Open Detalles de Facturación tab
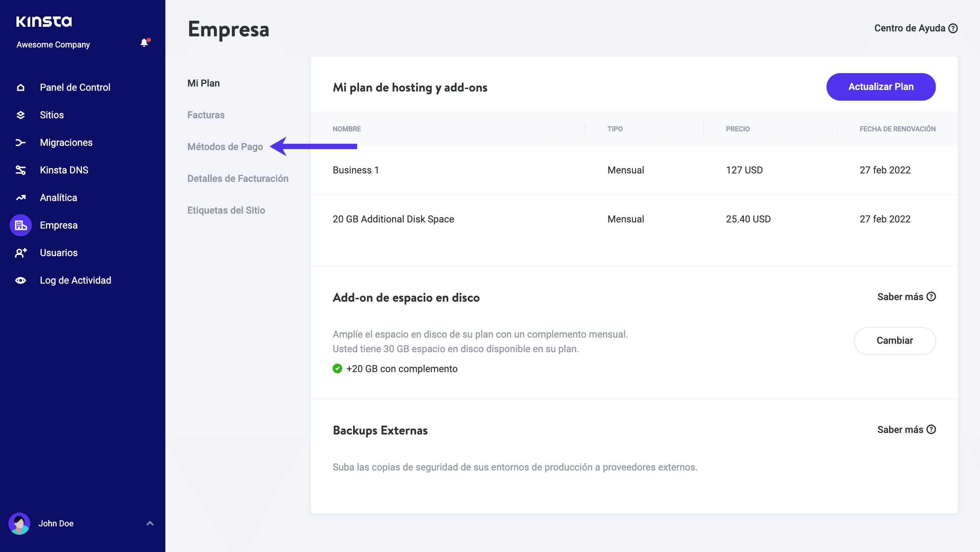980x552 pixels. (238, 178)
